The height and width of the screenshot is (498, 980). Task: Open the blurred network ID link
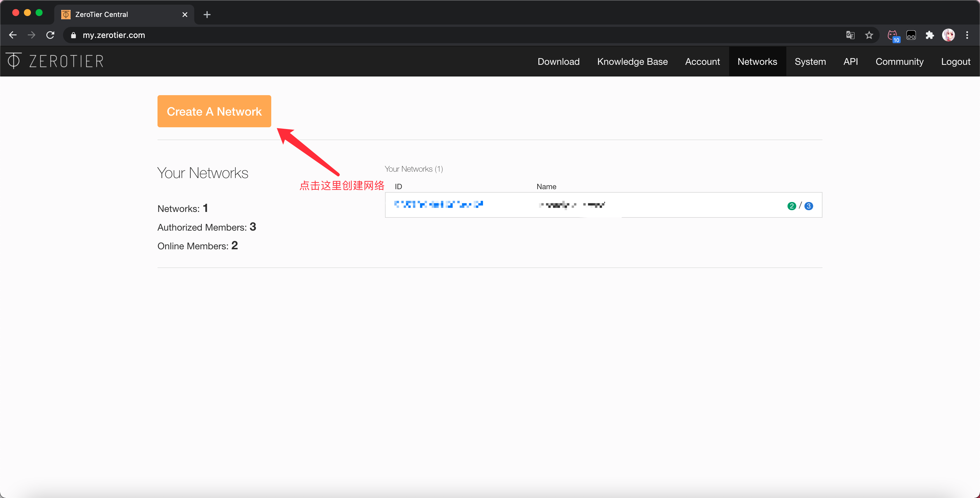coord(439,204)
